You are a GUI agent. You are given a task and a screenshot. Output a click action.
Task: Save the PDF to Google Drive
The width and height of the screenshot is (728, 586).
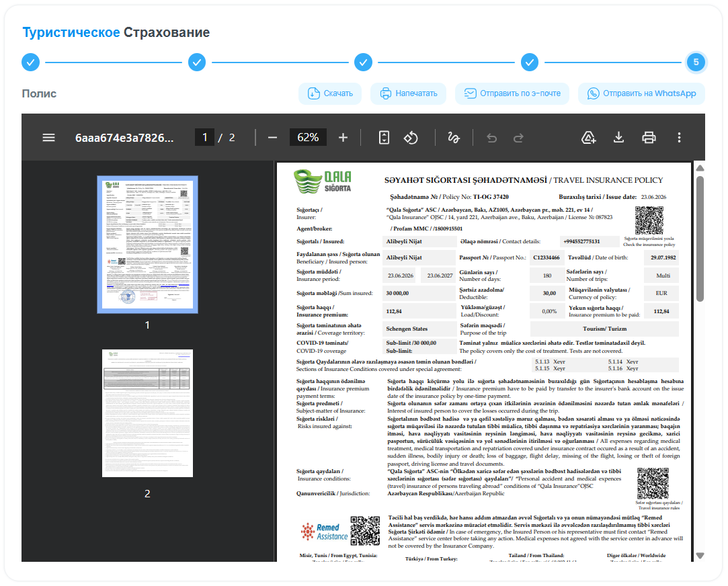(588, 138)
